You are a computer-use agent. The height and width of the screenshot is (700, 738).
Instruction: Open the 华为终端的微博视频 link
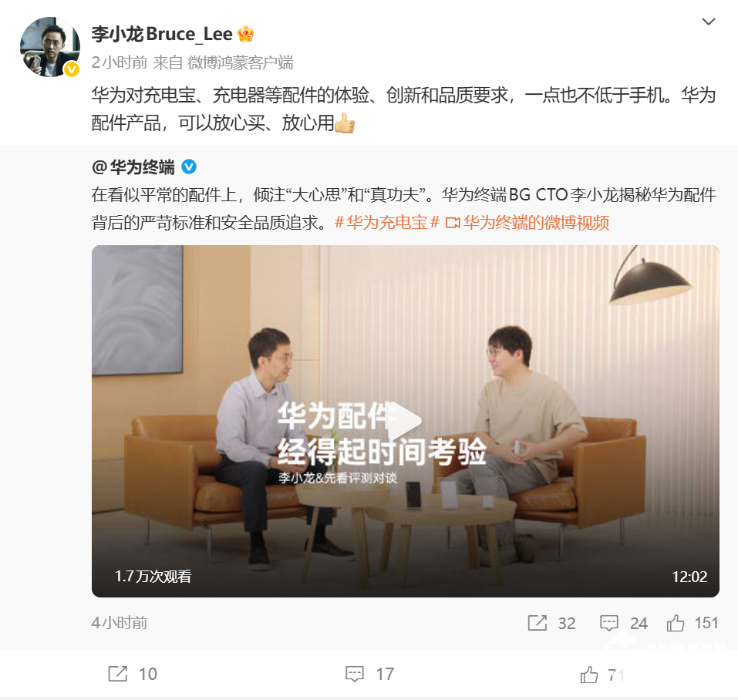pos(527,223)
